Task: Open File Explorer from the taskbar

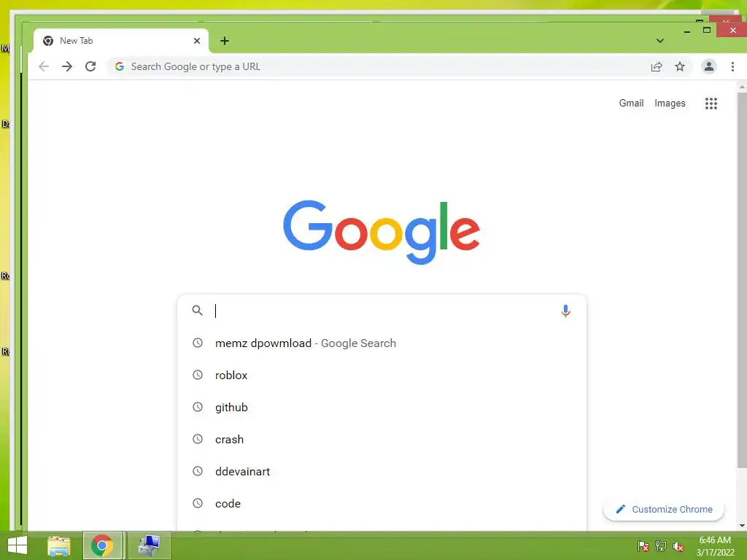Action: pos(59,545)
